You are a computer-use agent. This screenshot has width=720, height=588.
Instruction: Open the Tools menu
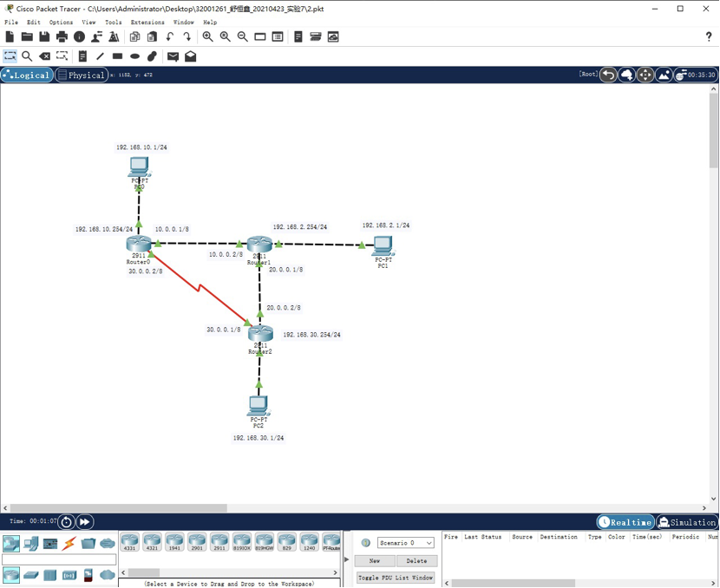pos(113,23)
